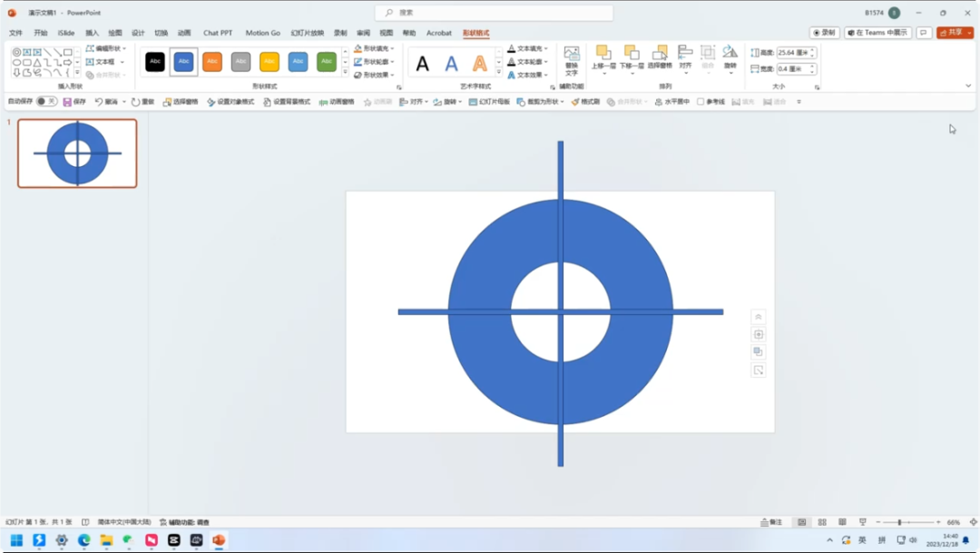Switch to the 插入 (Insert) tab
This screenshot has height=553, width=980.
click(92, 34)
